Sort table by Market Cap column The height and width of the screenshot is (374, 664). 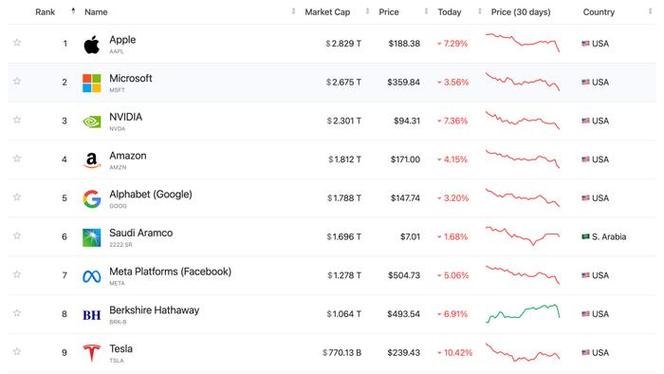(327, 12)
